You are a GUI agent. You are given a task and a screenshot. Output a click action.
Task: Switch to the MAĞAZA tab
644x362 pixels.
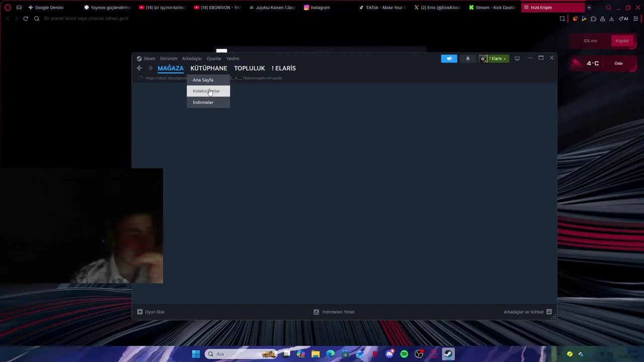(171, 68)
